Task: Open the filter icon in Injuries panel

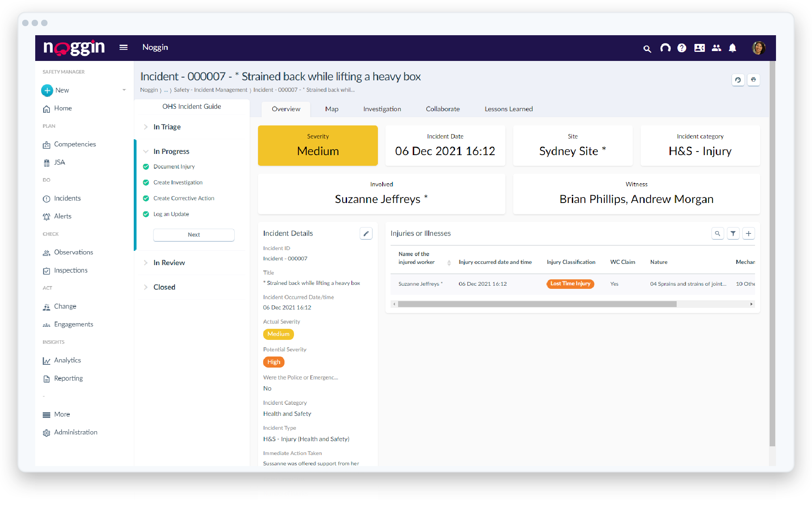Action: 733,233
